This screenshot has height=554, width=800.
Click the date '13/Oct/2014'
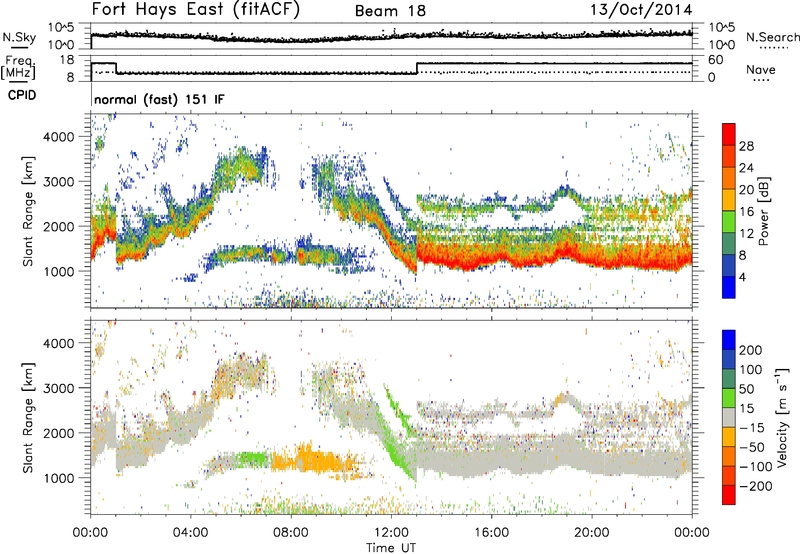(641, 10)
